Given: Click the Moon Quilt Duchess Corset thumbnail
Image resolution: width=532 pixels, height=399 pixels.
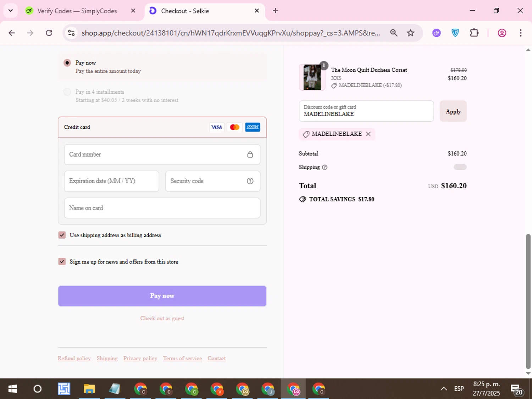Looking at the screenshot, I should tap(312, 77).
